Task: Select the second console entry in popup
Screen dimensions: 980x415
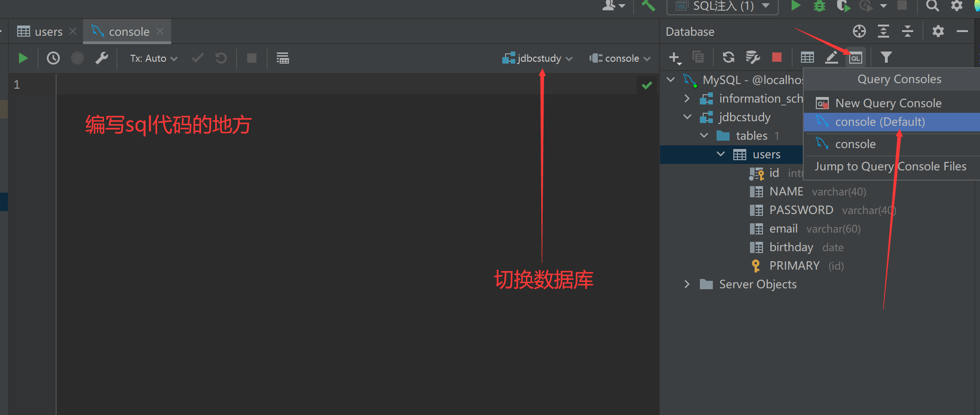Action: coord(891,144)
